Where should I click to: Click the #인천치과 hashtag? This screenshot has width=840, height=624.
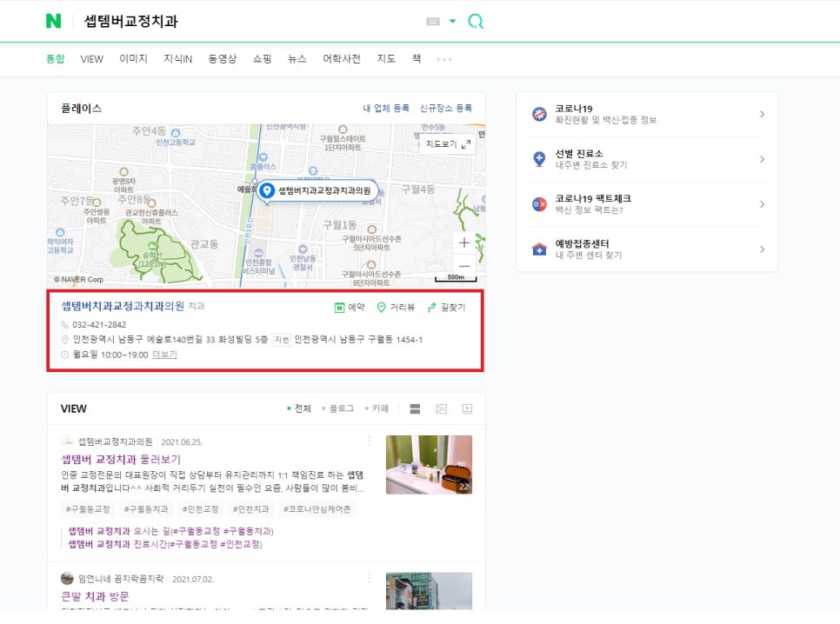(x=250, y=508)
